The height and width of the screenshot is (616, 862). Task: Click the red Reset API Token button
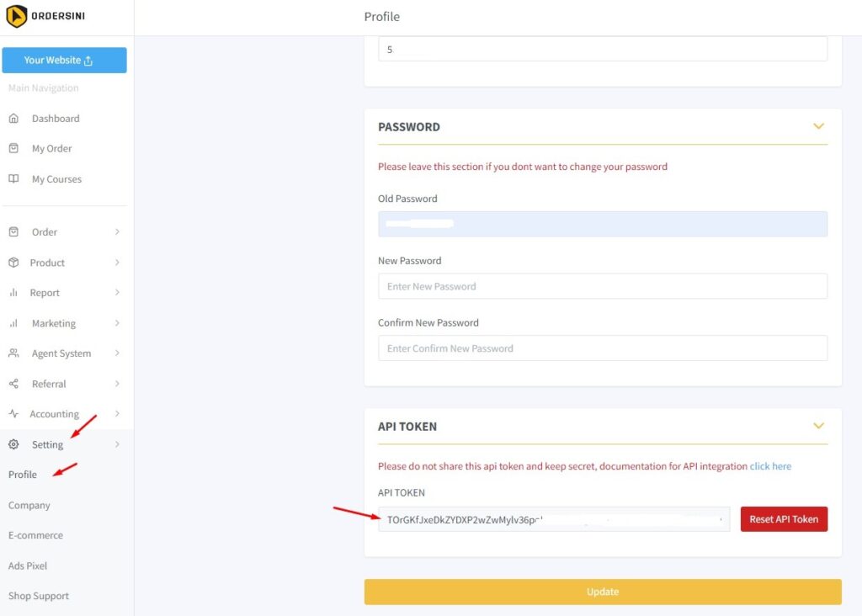point(784,519)
